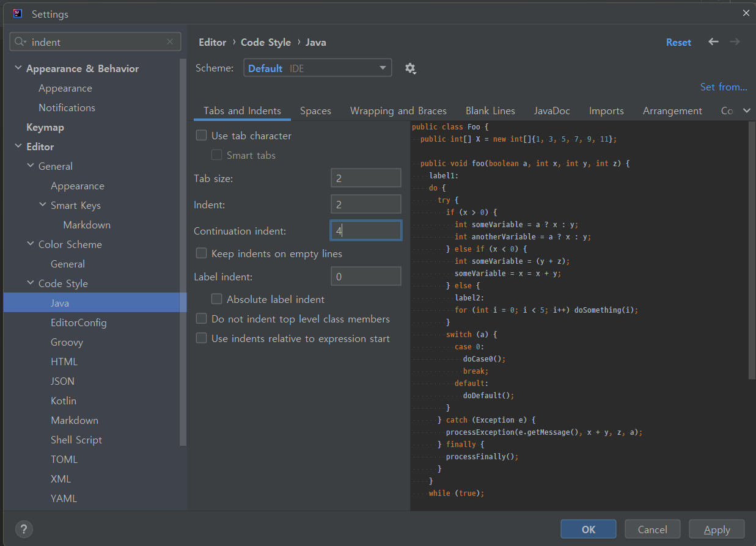Collapse the Smart Keys node
756x546 pixels.
(43, 205)
